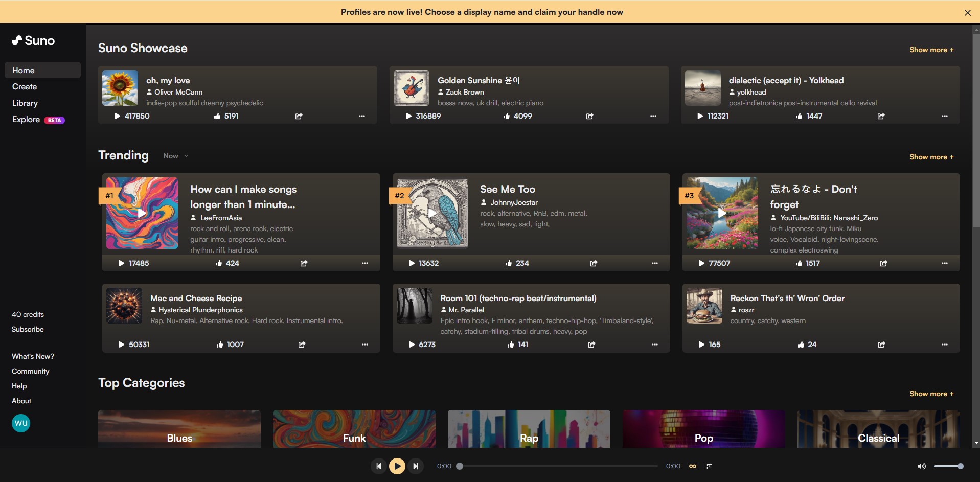Show more Top Categories
The width and height of the screenshot is (980, 482).
click(x=931, y=394)
